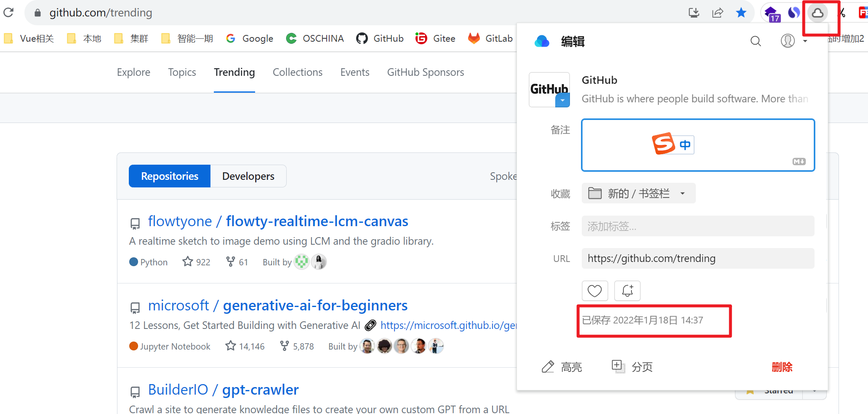Toggle the heart favorite button
The height and width of the screenshot is (414, 868).
click(594, 291)
